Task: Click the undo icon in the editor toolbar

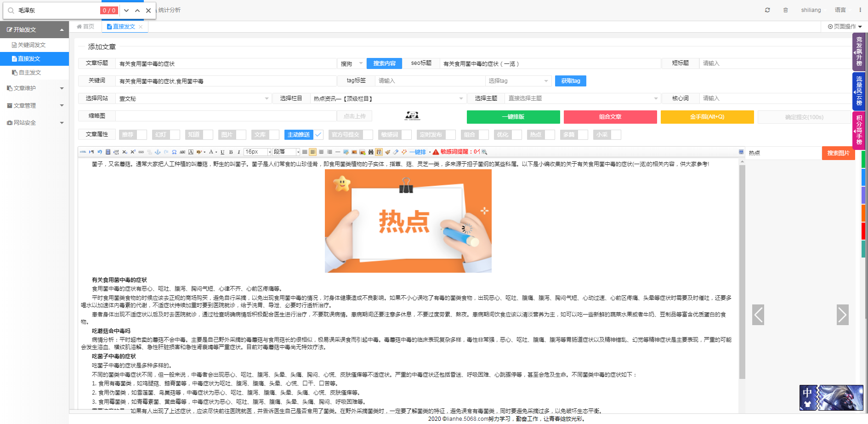Action: 99,152
